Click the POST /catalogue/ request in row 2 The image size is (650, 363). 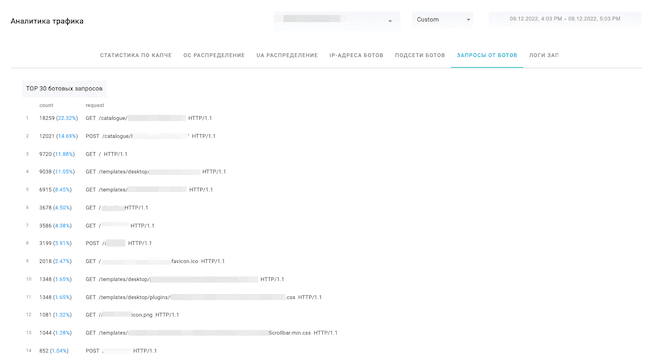pyautogui.click(x=150, y=136)
